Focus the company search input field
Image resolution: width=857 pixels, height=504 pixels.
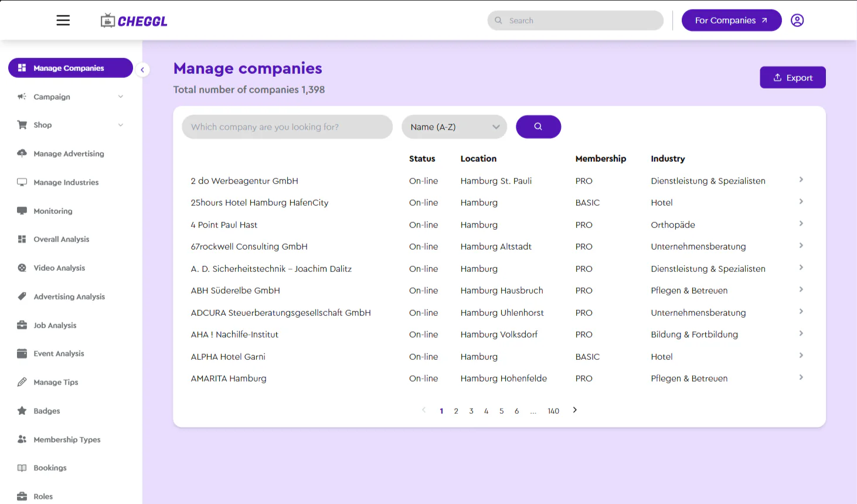click(287, 127)
